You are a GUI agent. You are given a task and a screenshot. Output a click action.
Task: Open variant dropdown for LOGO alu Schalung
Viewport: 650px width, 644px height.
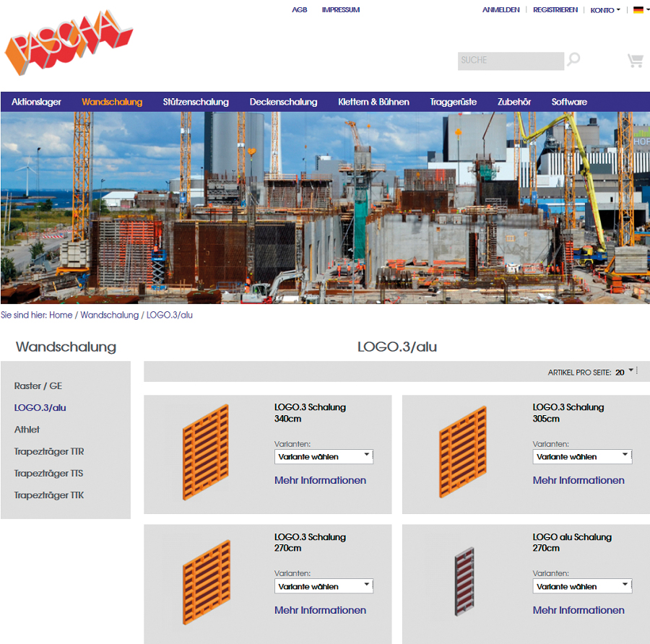[582, 586]
